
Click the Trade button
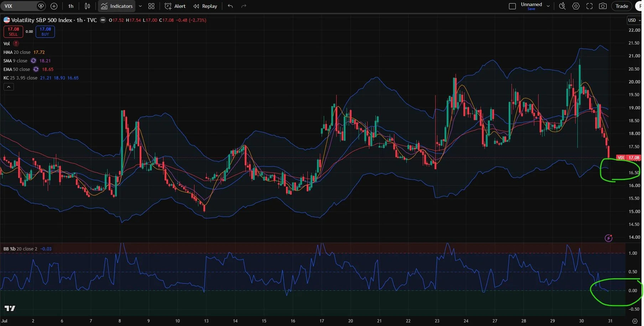point(622,6)
